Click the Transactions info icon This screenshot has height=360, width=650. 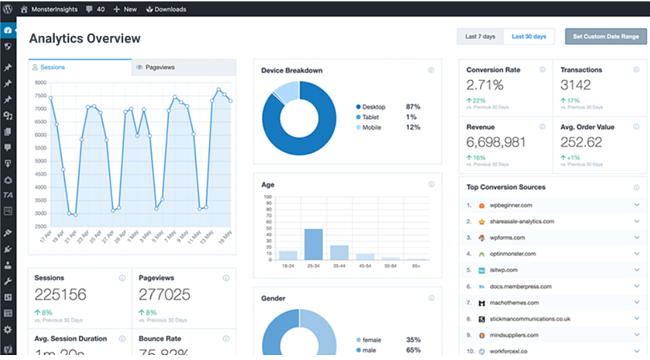pos(636,69)
